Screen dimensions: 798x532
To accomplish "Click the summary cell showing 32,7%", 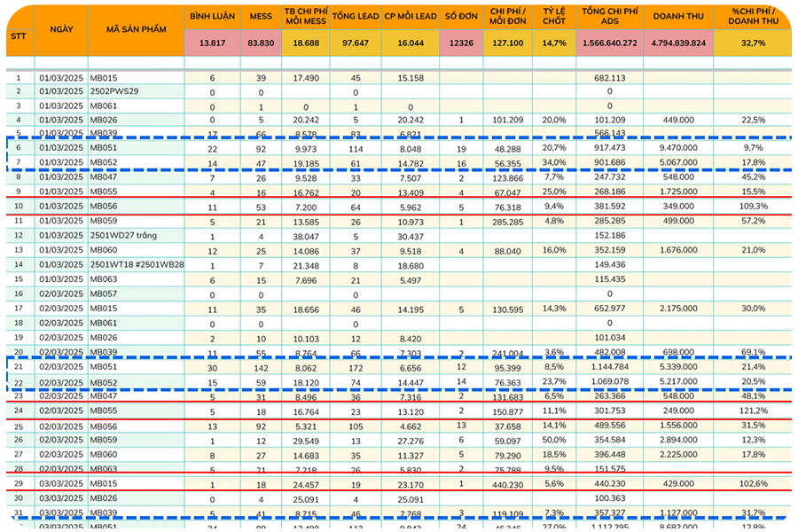I will (x=753, y=43).
